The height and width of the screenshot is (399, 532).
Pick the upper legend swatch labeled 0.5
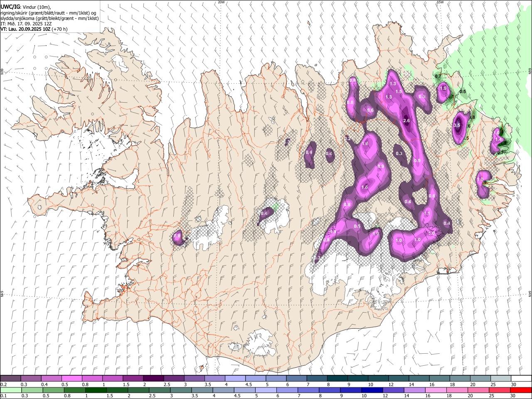(71, 378)
